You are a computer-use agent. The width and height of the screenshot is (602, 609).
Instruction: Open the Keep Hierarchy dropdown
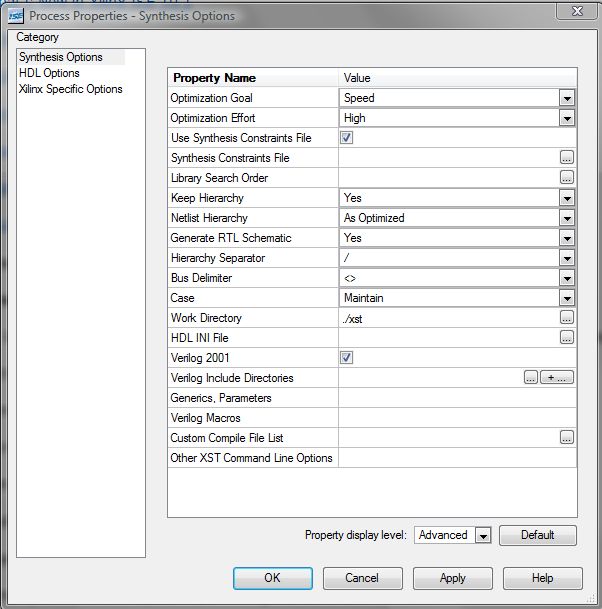567,198
